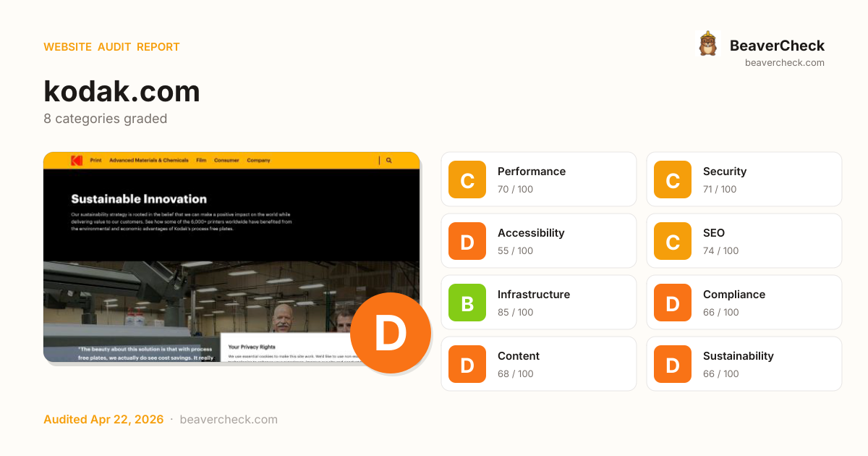The height and width of the screenshot is (456, 868).
Task: Click the Infrastructure grade B badge
Action: coord(467,303)
